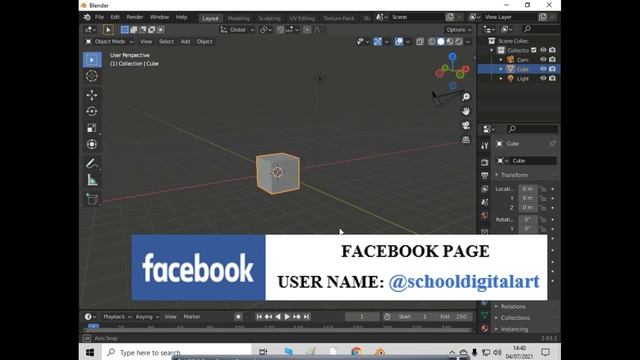Open the pivot point dropdown
This screenshot has height=360, width=640.
pos(266,30)
